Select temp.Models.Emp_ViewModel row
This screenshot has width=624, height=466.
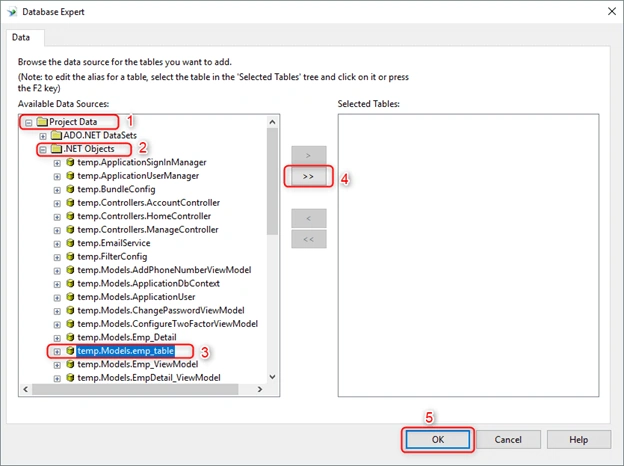pyautogui.click(x=138, y=364)
